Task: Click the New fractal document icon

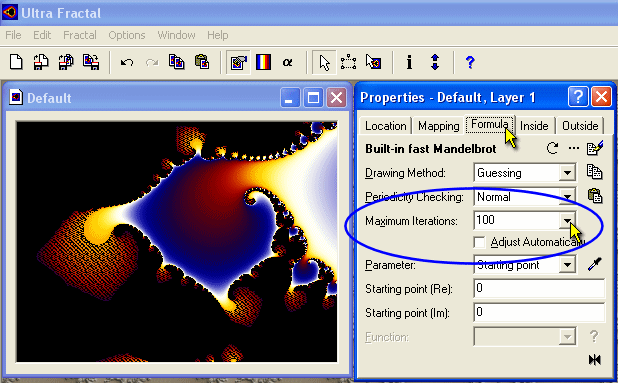Action: [16, 62]
